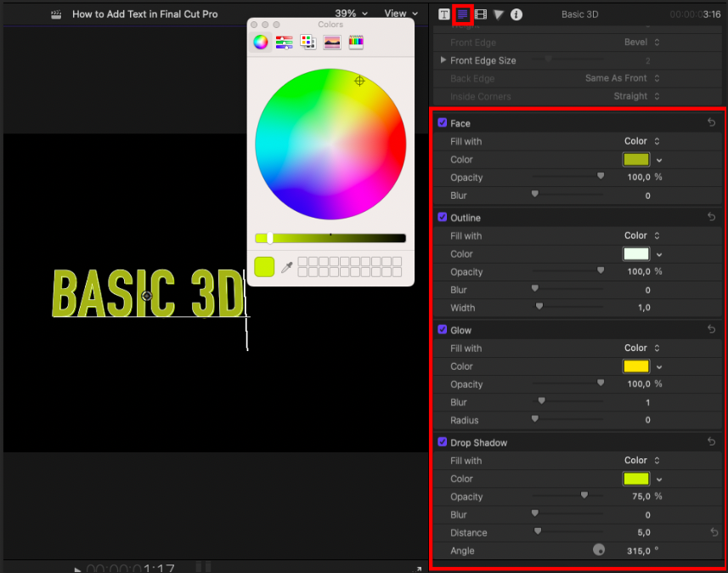Click the Drop Shadow color swatch
Viewport: 728px width, 573px height.
tap(636, 479)
